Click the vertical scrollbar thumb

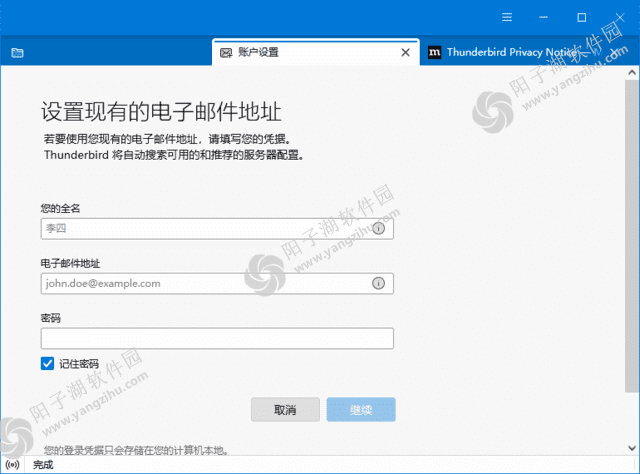tap(632, 236)
